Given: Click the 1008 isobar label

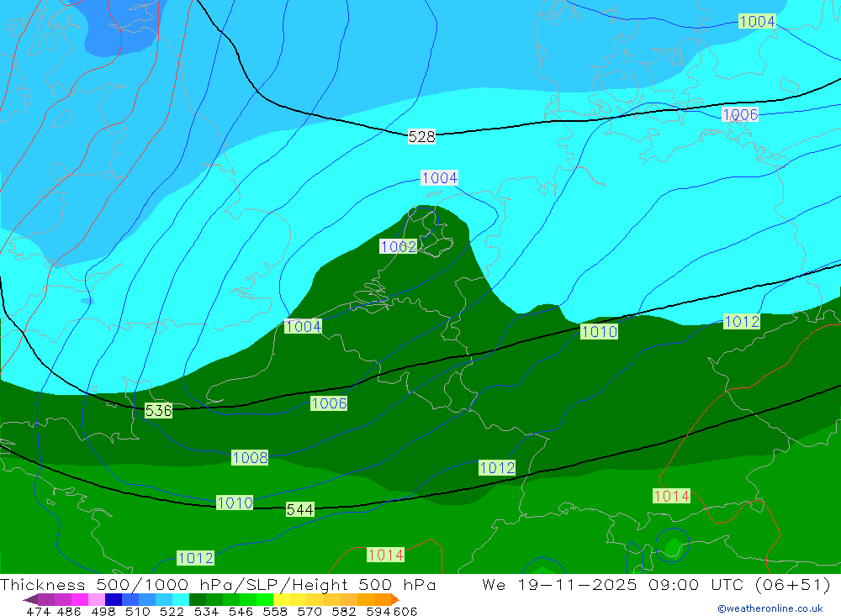Looking at the screenshot, I should (x=250, y=457).
